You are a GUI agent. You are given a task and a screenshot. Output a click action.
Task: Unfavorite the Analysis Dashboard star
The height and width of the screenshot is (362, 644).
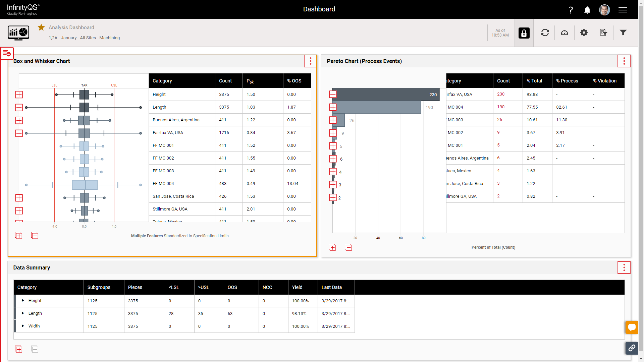pyautogui.click(x=41, y=27)
